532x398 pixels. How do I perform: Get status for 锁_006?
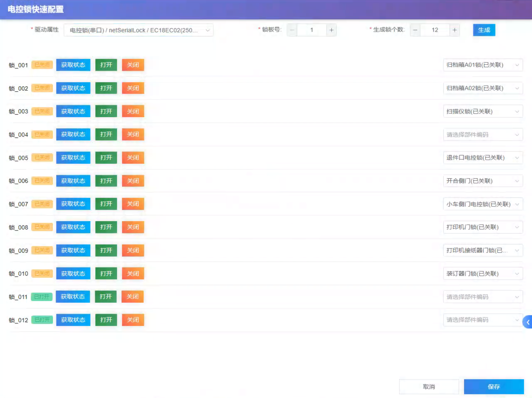73,181
